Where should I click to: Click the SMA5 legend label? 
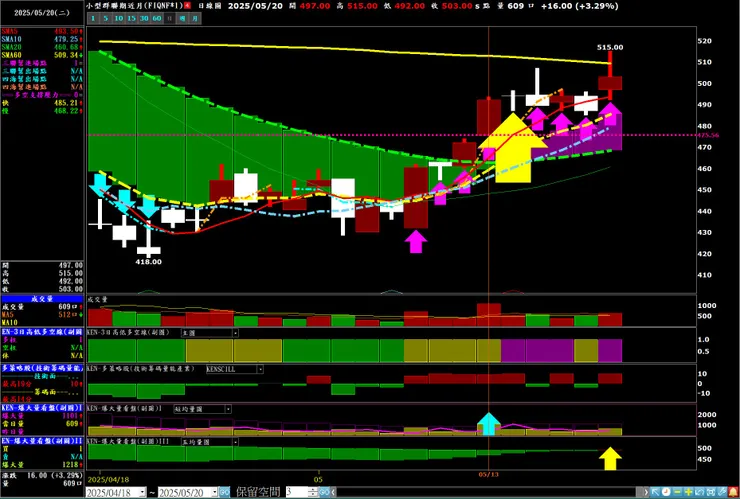[x=10, y=31]
